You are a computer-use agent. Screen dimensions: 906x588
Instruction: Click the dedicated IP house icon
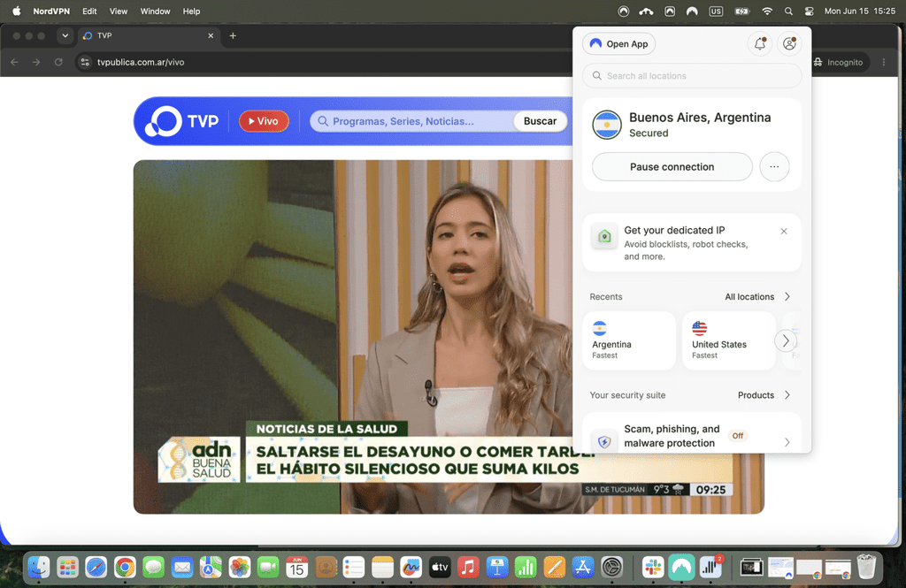coord(604,237)
